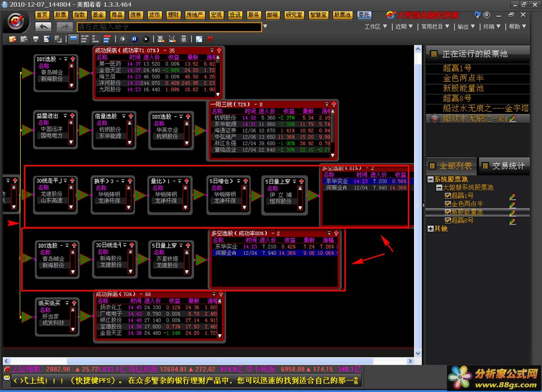The height and width of the screenshot is (392, 542).
Task: Click the red up arrow on 低买低买 node
Action: point(74,303)
